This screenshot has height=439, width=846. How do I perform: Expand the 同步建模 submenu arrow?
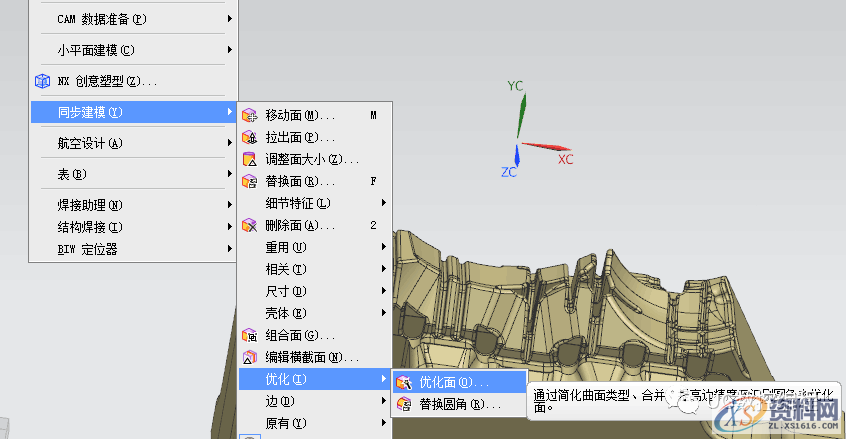230,112
